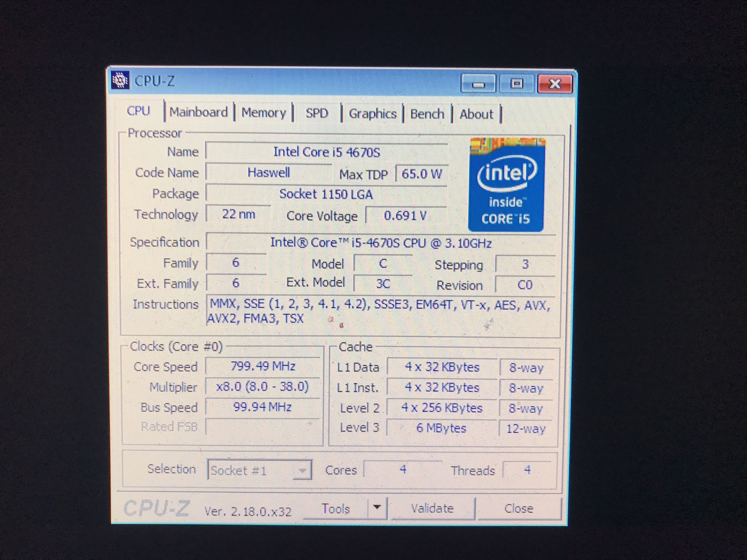Switch to the Mainboard tab

tap(199, 112)
